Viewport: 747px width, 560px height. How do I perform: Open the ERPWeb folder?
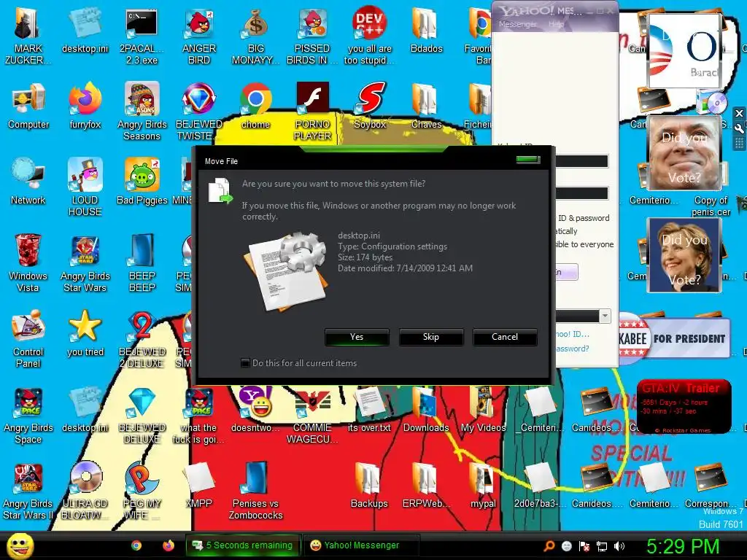click(426, 486)
